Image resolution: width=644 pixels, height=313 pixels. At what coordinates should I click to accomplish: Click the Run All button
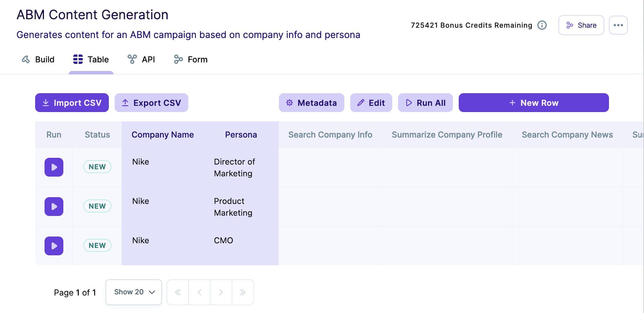[425, 103]
